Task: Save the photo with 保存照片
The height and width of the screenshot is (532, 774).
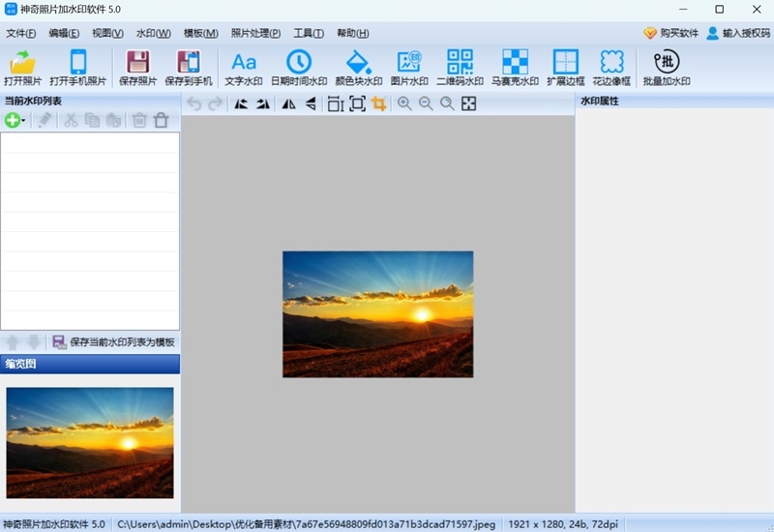Action: (137, 68)
